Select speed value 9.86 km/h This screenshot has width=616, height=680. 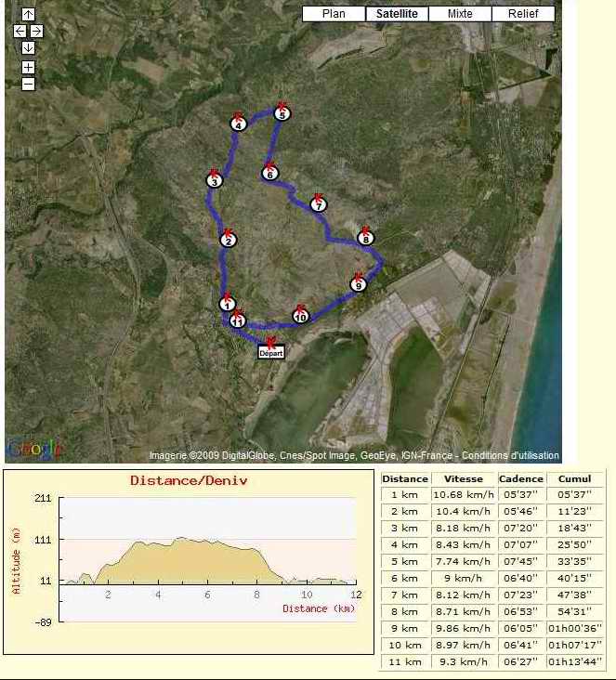pyautogui.click(x=464, y=628)
